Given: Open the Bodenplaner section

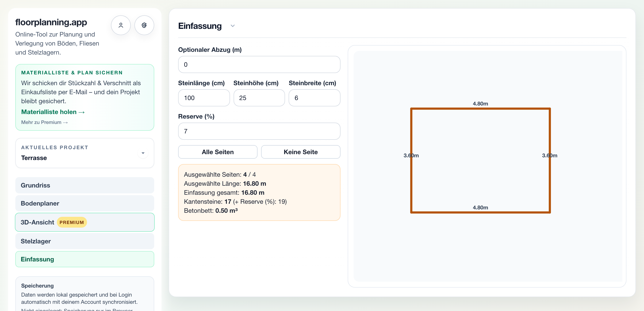Looking at the screenshot, I should 85,203.
